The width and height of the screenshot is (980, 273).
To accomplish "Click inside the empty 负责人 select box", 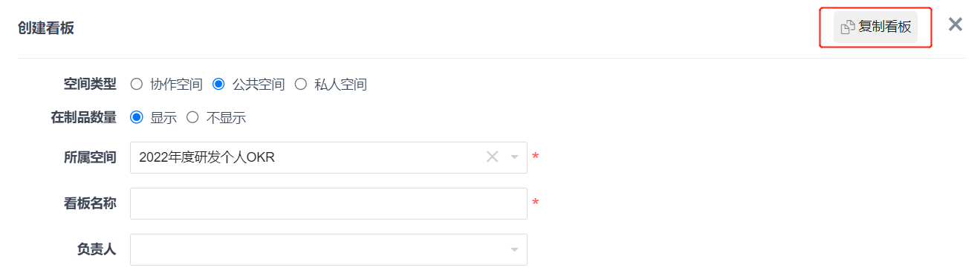I will pos(328,250).
